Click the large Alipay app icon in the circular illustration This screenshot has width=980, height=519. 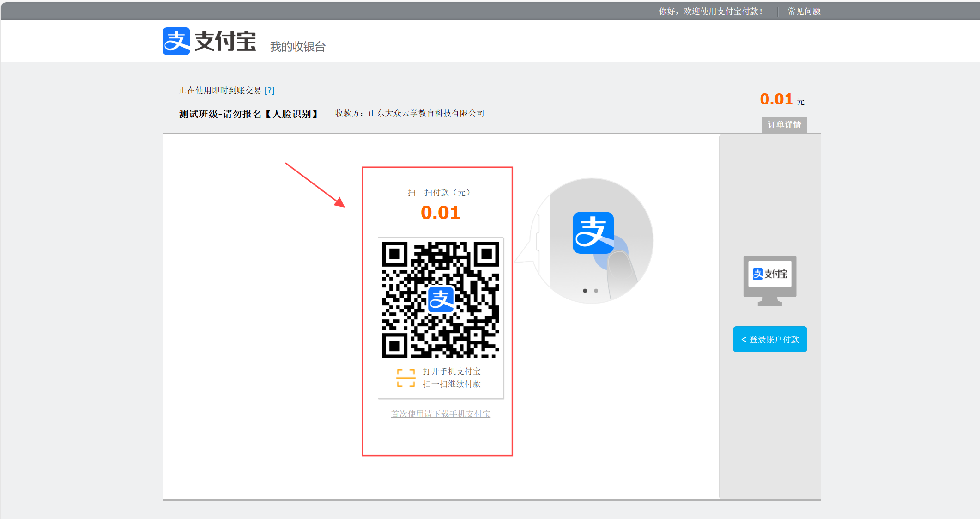tap(593, 232)
